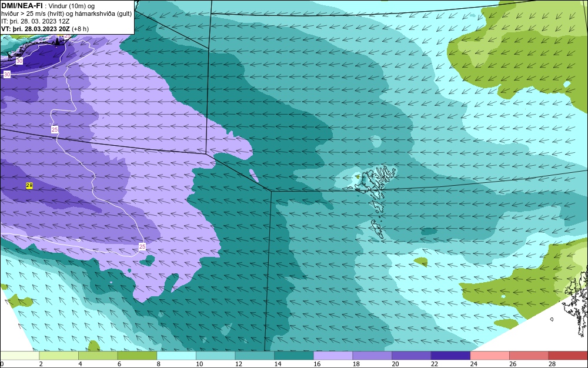Viewport: 588px width, 368px height.
Task: Click the 18–20 m/s light purple legend swatch
Action: coord(372,356)
